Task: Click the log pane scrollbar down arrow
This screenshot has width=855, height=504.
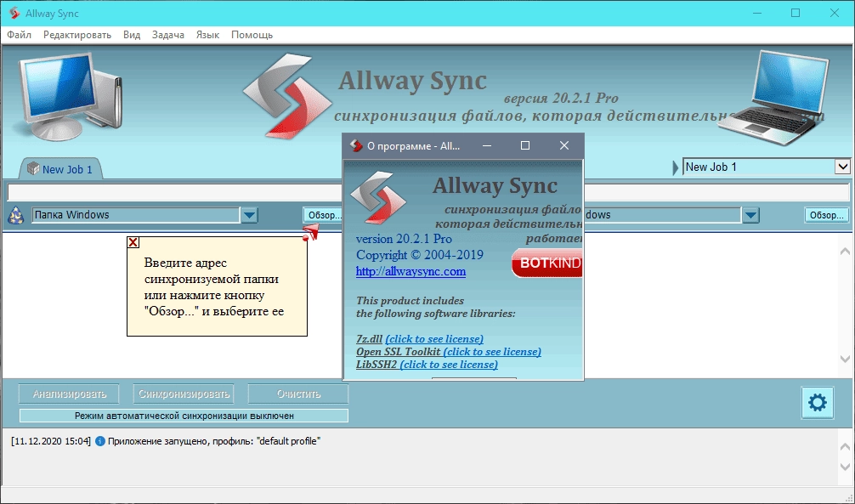Action: point(845,467)
